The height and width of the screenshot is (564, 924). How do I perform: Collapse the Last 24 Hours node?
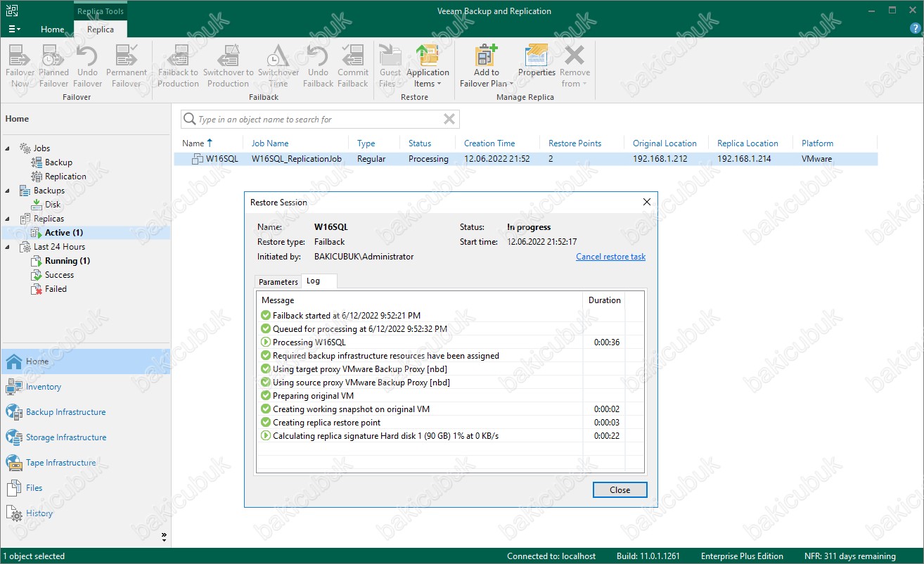click(9, 247)
